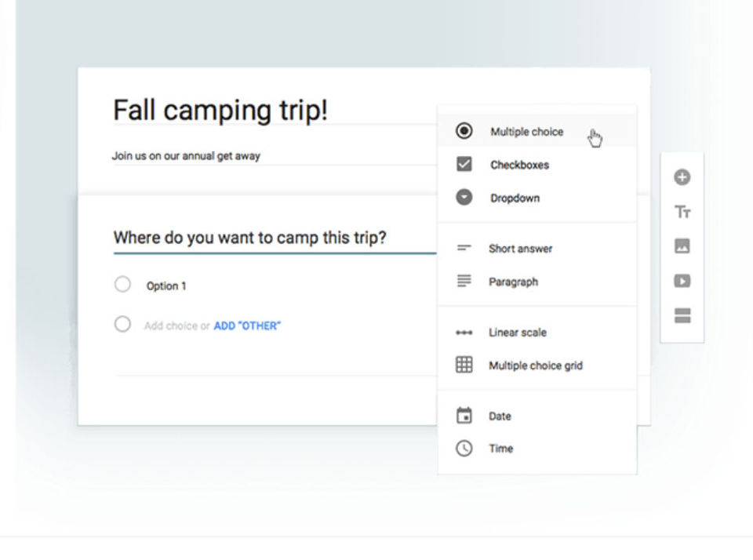This screenshot has height=560, width=753.
Task: Edit the question title "Where do you want to camp"
Action: point(249,238)
